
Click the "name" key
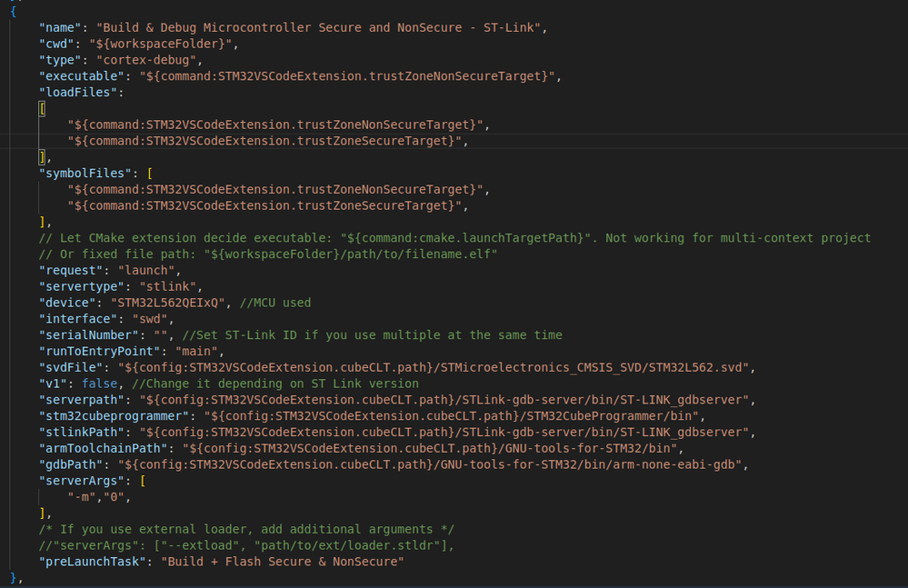60,28
